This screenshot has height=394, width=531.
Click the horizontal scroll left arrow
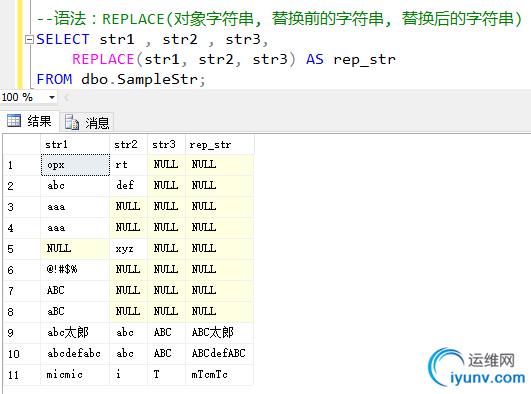(x=67, y=98)
